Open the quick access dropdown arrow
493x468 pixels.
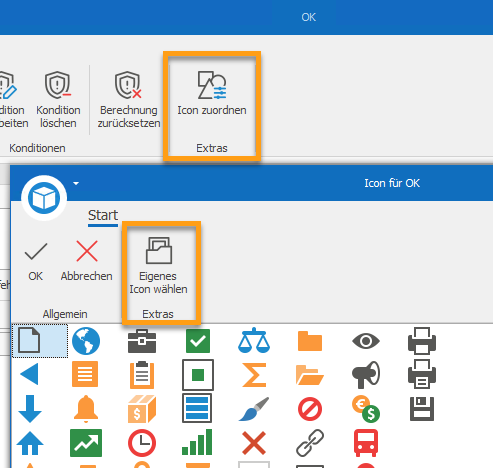pos(76,184)
